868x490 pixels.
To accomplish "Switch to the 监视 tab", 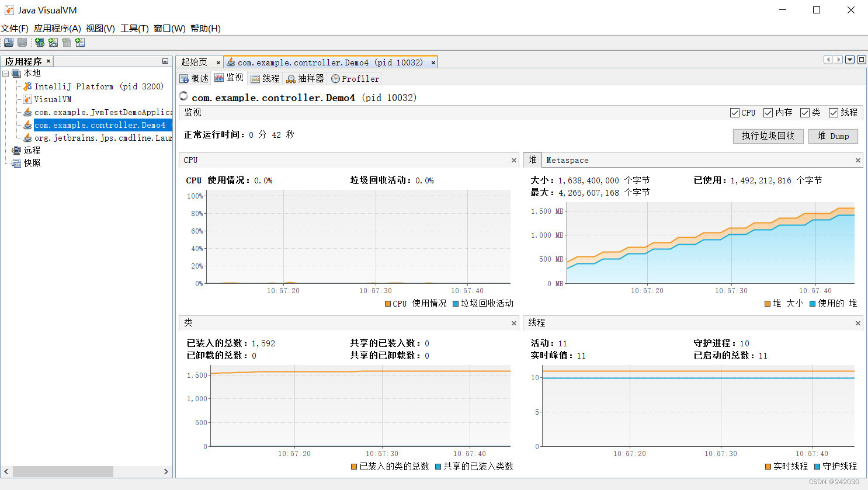I will 229,78.
